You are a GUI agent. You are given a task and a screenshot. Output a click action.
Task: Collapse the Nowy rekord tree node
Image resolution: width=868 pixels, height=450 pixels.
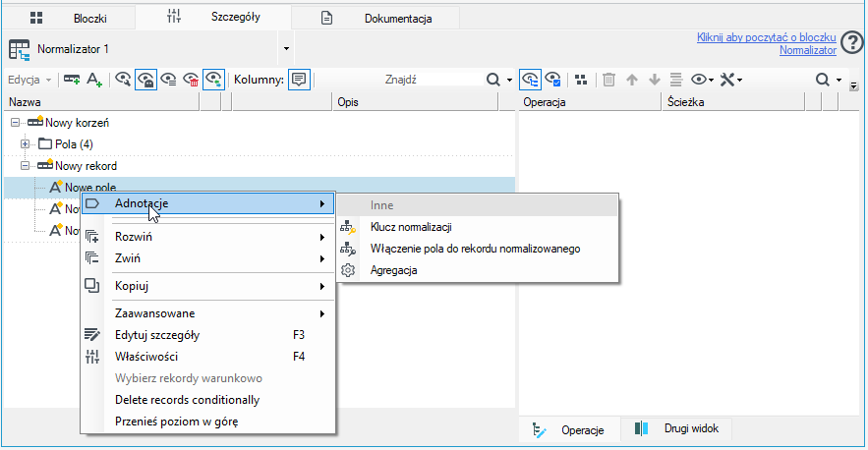coord(25,165)
